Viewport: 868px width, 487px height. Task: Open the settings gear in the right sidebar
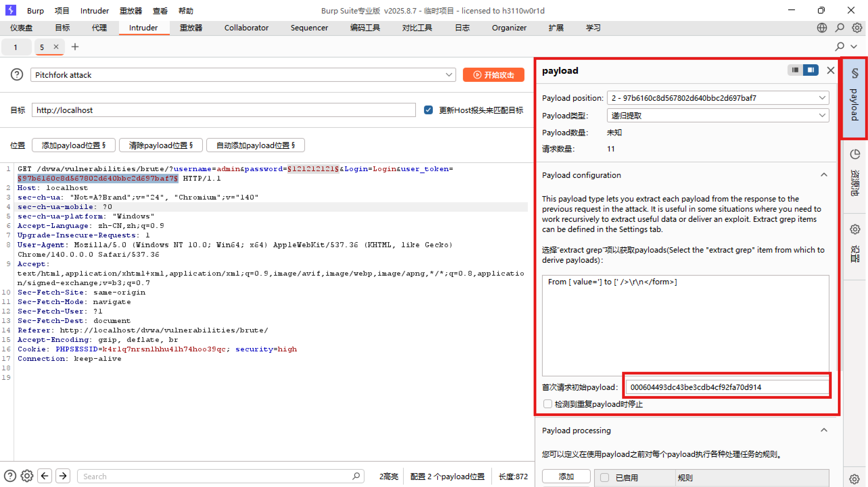point(854,230)
